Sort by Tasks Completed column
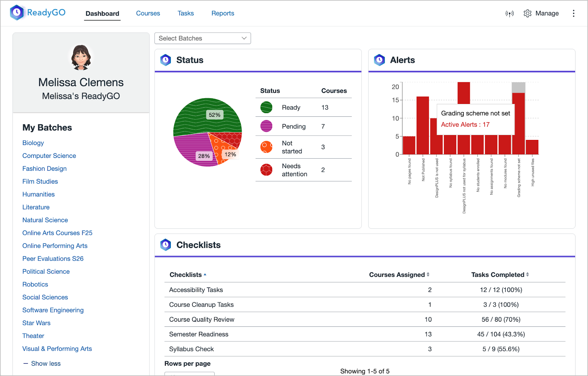Viewport: 588px width, 376px height. click(500, 275)
